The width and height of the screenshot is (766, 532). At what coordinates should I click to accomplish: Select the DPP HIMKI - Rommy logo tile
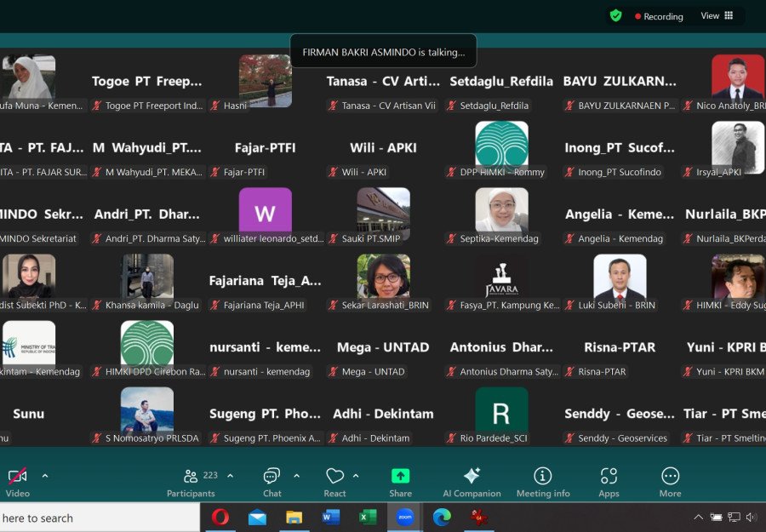[501, 146]
